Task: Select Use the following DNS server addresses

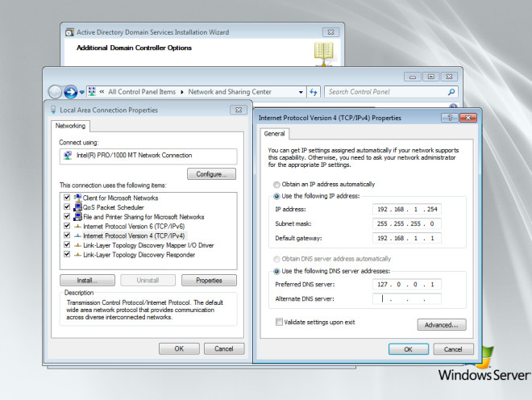Action: [x=276, y=271]
